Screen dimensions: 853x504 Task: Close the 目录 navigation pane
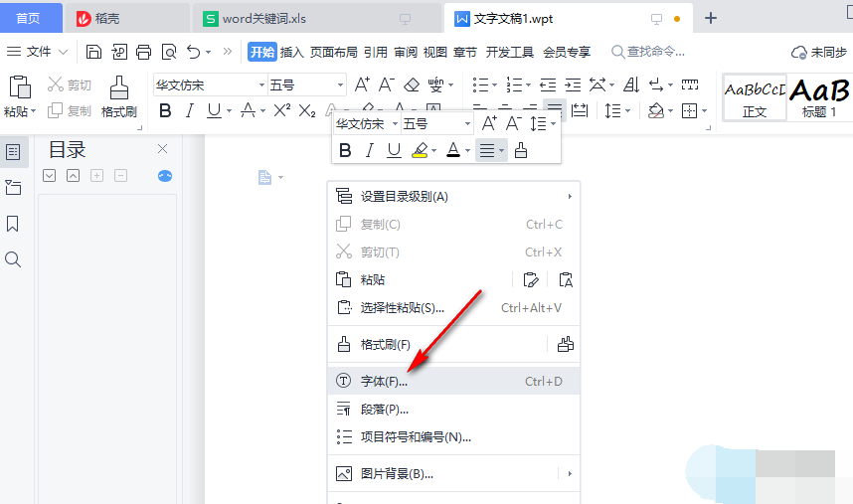tap(163, 149)
